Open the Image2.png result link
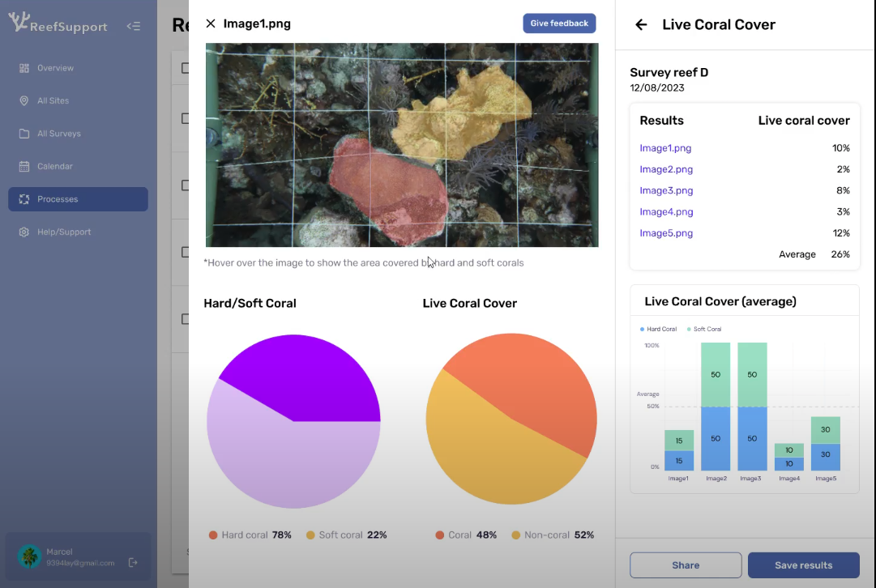Screen dimensions: 876x588 [666, 169]
